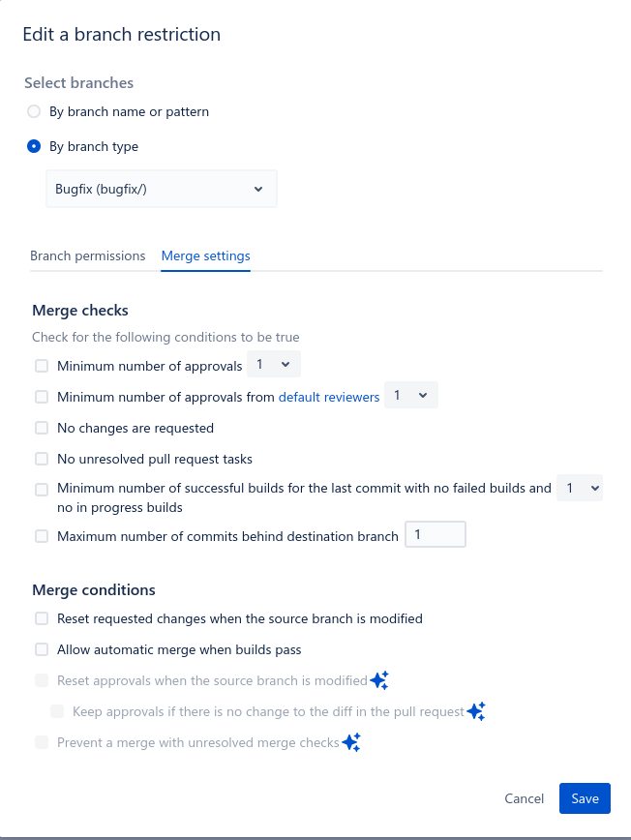Check no changes are requested condition
Screen dimensions: 631x840
(42, 428)
